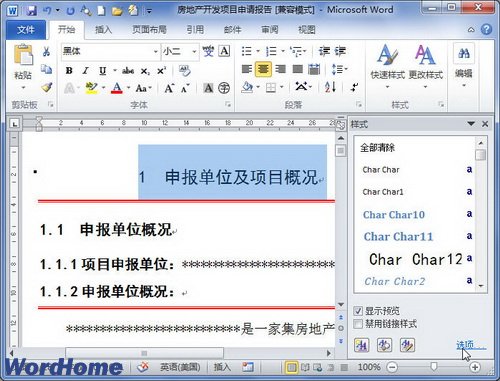500x381 pixels.
Task: Open the Style Inspector icon
Action: [x=384, y=345]
